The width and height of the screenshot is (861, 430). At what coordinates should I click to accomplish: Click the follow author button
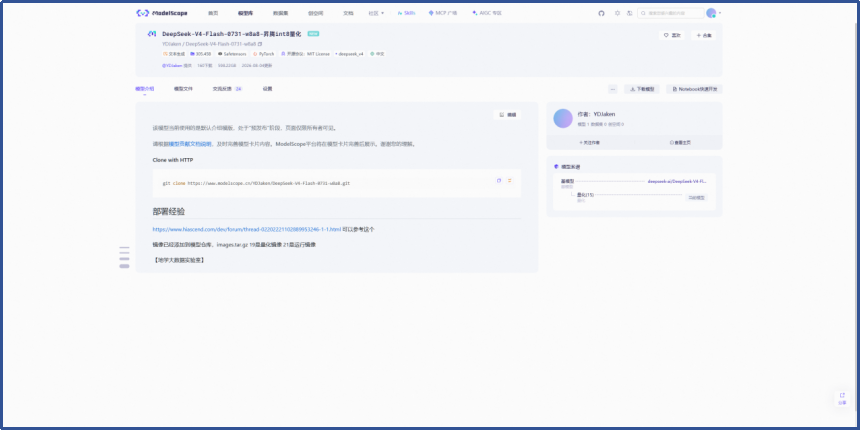coord(590,142)
